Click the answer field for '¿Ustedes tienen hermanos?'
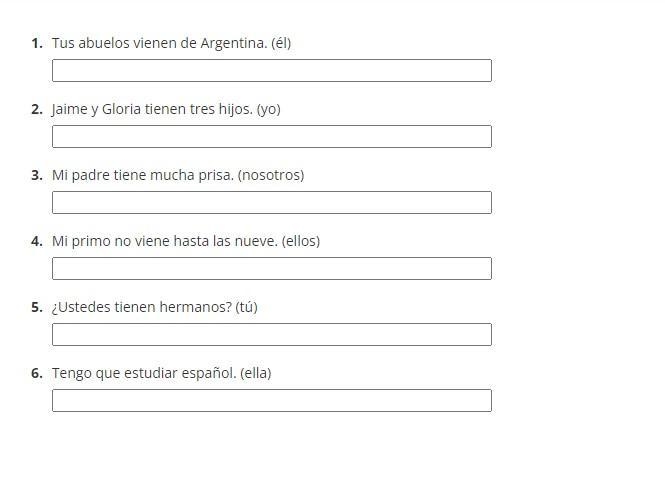The width and height of the screenshot is (665, 482). pyautogui.click(x=272, y=334)
